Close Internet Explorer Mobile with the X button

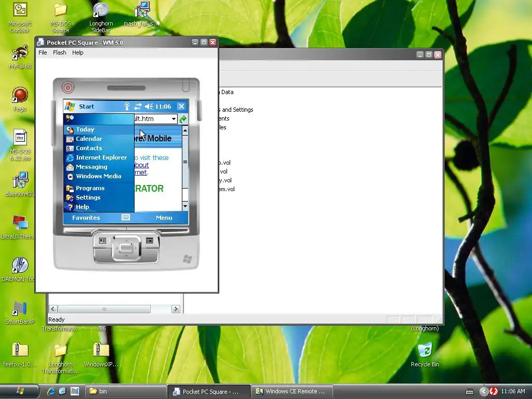point(181,107)
